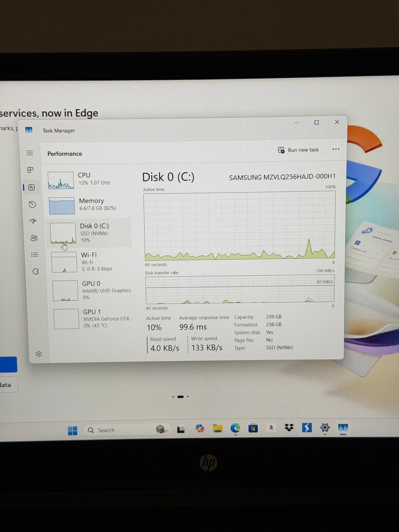The image size is (399, 532).
Task: Click the Page file 'No' value
Action: (269, 340)
